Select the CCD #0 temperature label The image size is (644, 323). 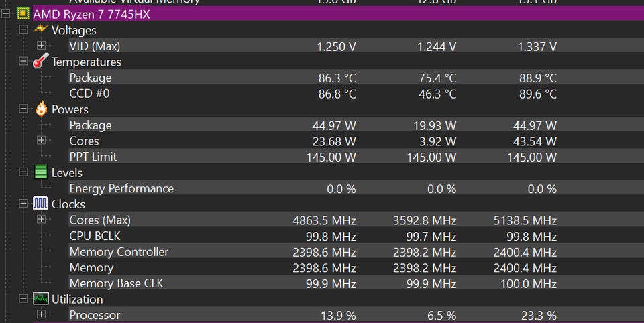[x=89, y=94]
